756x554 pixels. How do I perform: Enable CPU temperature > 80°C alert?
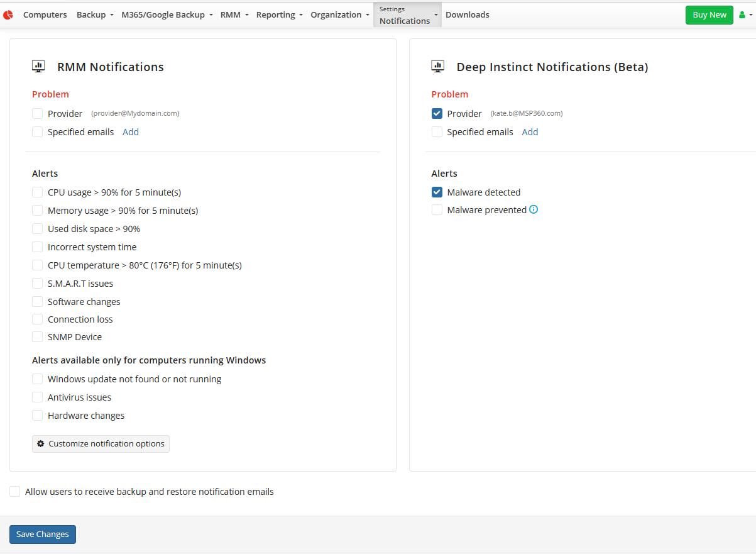tap(38, 265)
